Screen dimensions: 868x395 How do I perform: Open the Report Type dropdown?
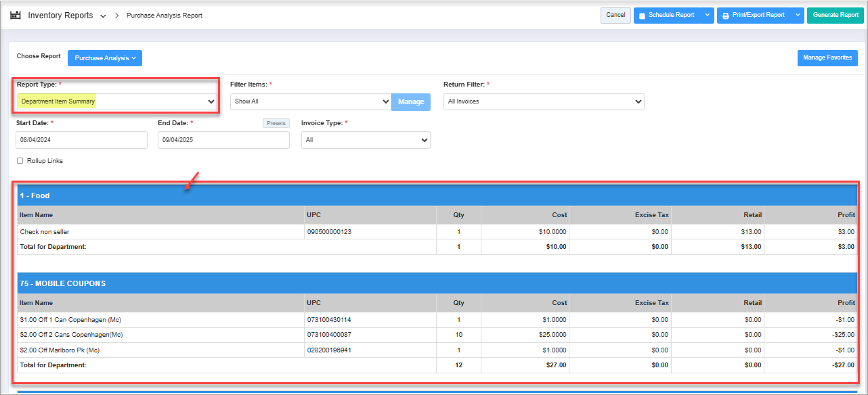click(x=116, y=101)
